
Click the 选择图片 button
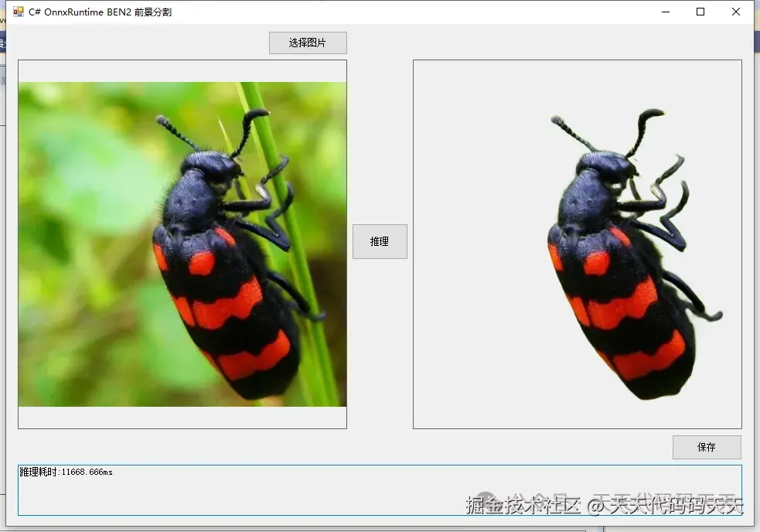click(308, 43)
